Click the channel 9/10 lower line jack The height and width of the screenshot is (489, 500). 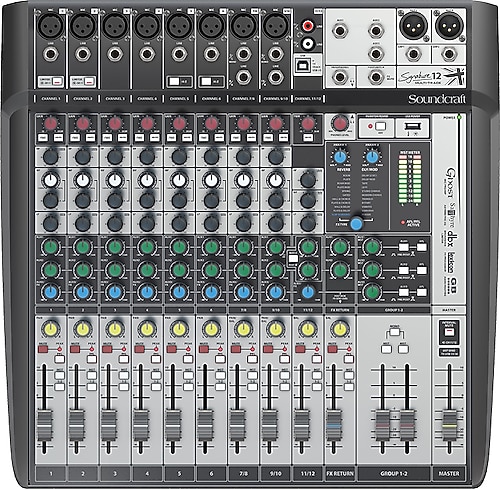click(x=276, y=77)
